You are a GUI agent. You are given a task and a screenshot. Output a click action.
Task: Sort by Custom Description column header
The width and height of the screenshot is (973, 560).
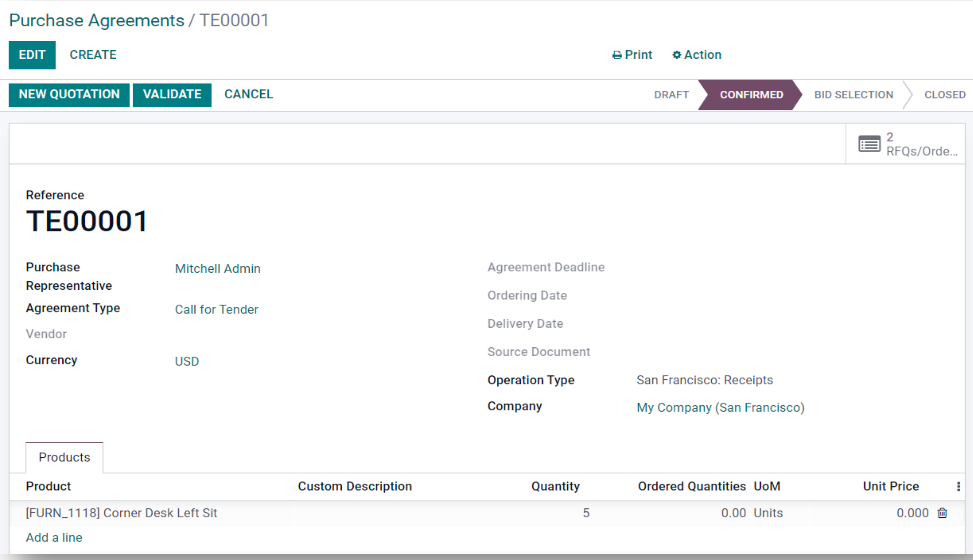[354, 486]
